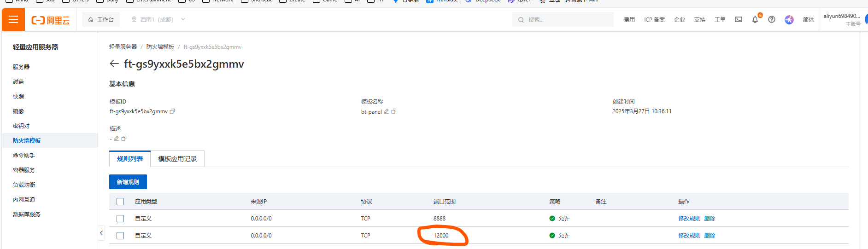
Task: Click 修改规则 for port 12000 rule
Action: point(689,236)
